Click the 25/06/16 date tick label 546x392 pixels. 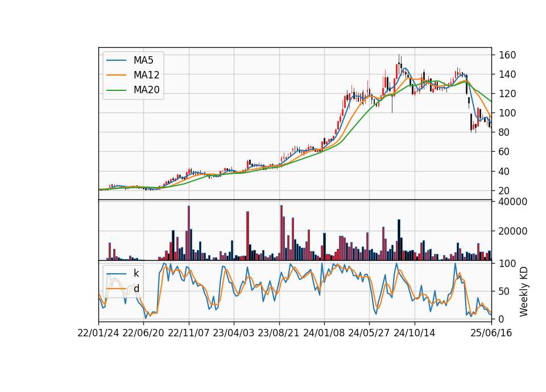pos(491,333)
